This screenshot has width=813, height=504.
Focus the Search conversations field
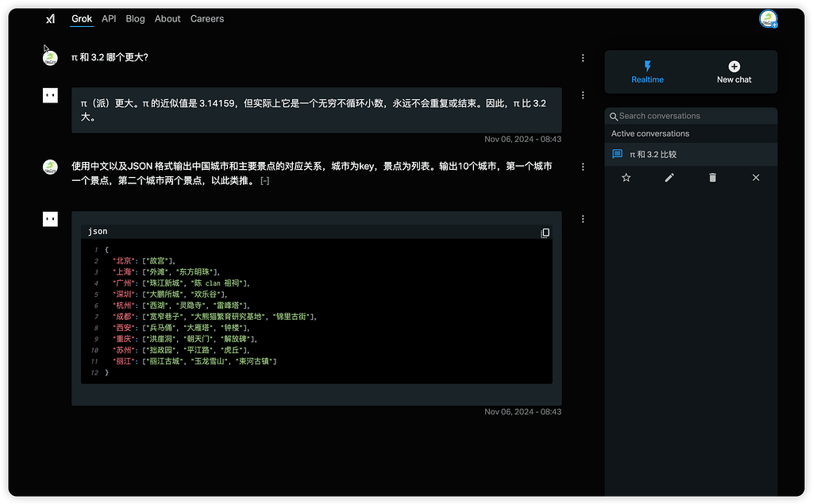692,116
